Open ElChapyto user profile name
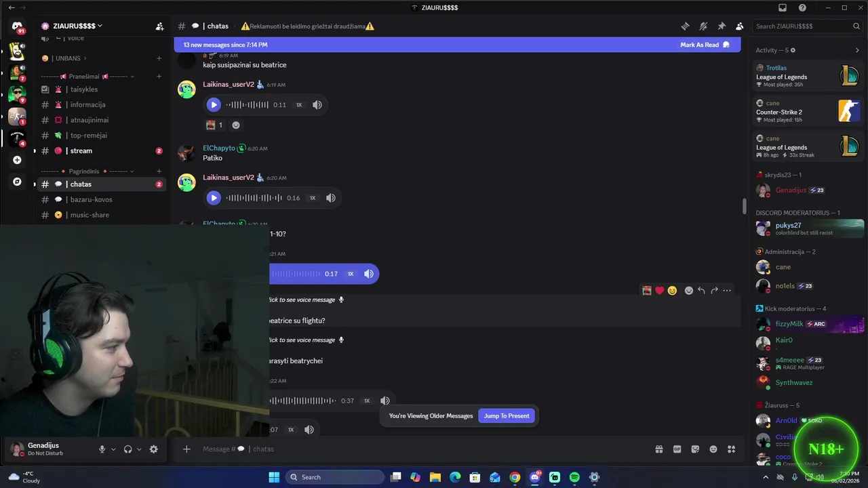 coord(219,148)
